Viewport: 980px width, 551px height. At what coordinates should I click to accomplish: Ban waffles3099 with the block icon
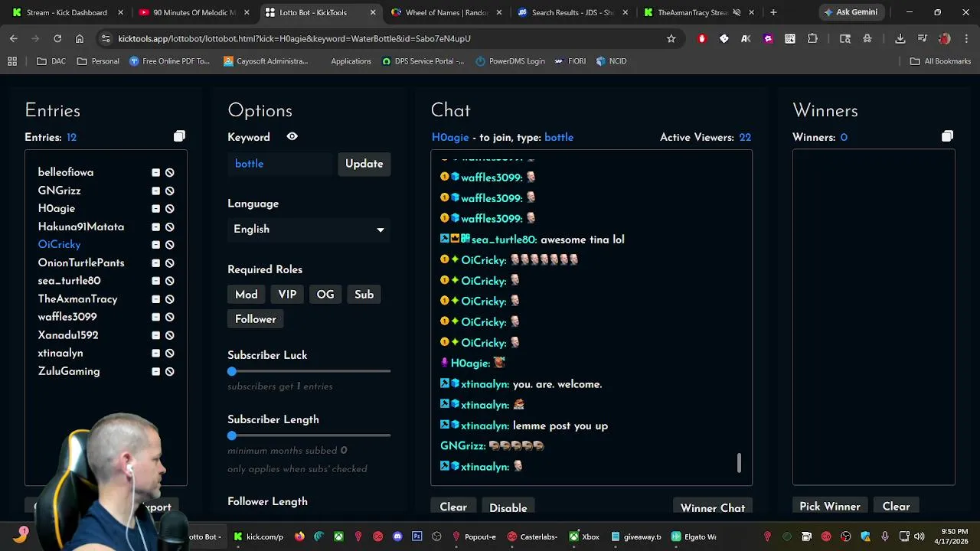[x=170, y=317]
